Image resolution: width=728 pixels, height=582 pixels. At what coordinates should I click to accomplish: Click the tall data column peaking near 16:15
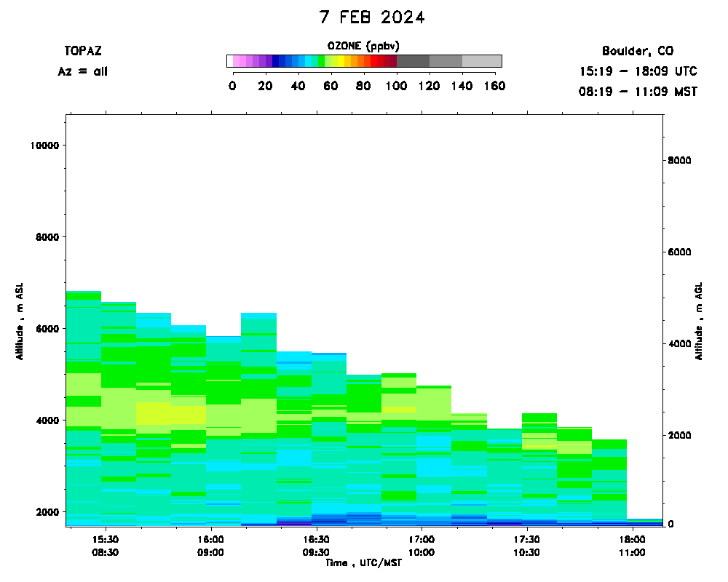pos(258,420)
